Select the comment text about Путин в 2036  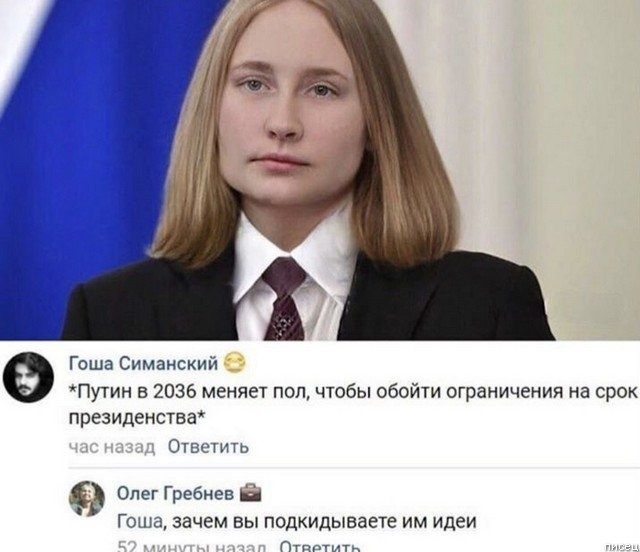(353, 404)
